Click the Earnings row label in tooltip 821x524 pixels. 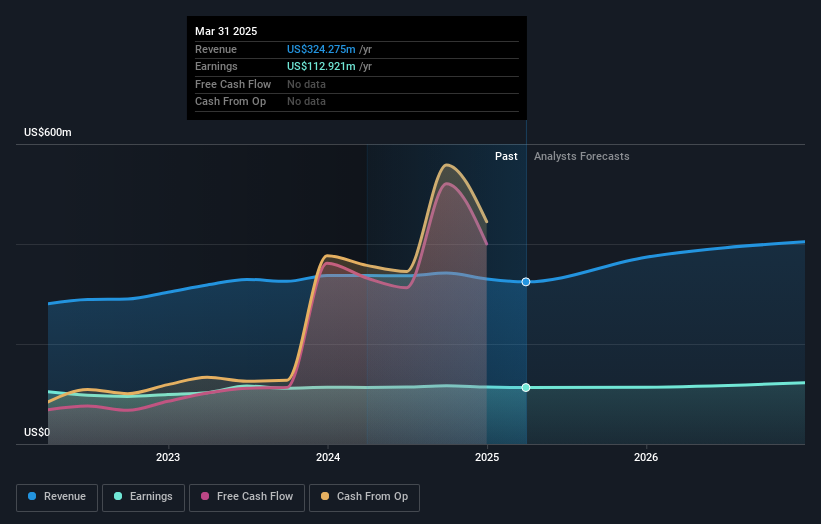216,66
